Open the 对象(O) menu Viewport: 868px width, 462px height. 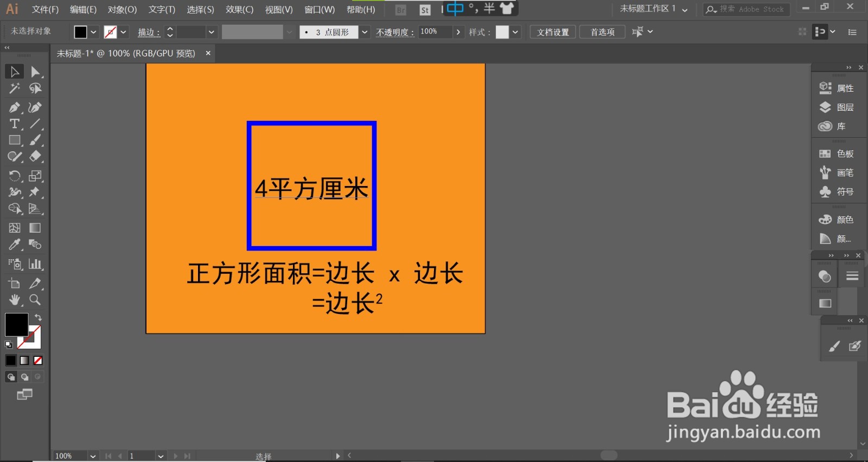(x=122, y=9)
